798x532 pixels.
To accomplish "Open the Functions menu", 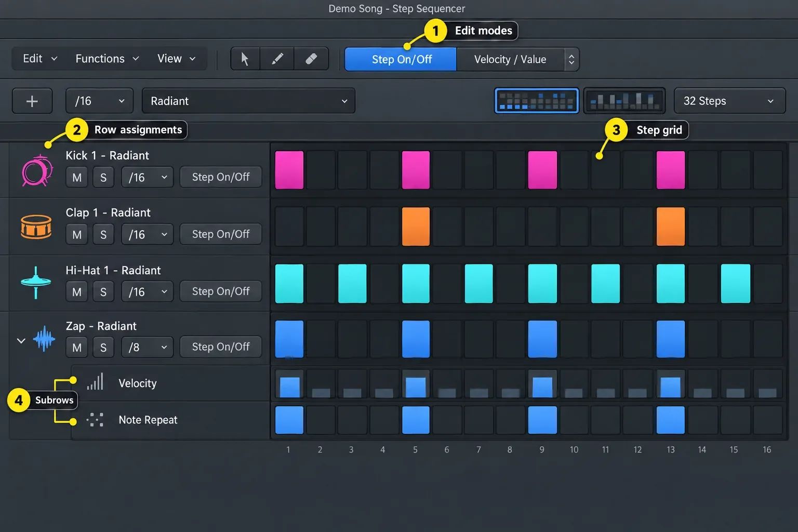I will [107, 59].
